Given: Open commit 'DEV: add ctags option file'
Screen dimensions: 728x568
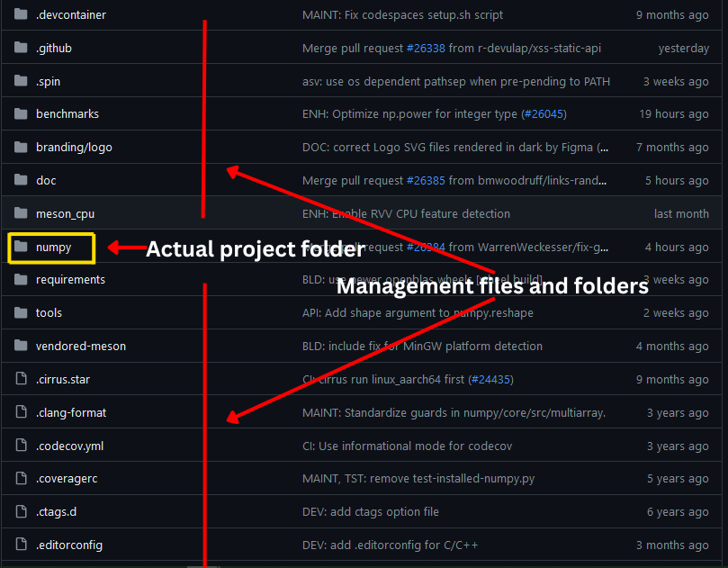Looking at the screenshot, I should click(x=371, y=512).
